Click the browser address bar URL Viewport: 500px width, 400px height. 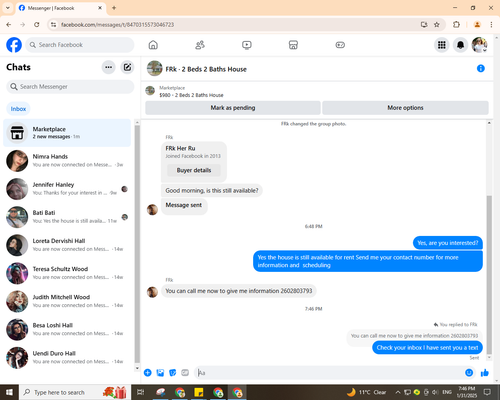click(x=117, y=25)
